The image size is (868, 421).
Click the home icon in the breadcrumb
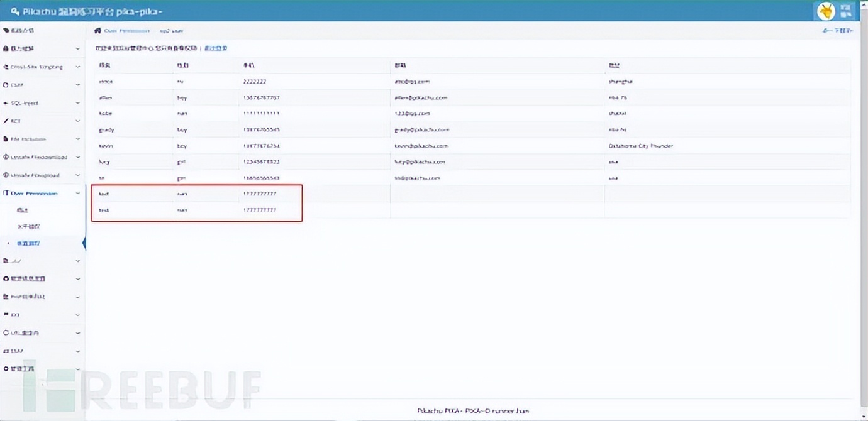[x=97, y=30]
